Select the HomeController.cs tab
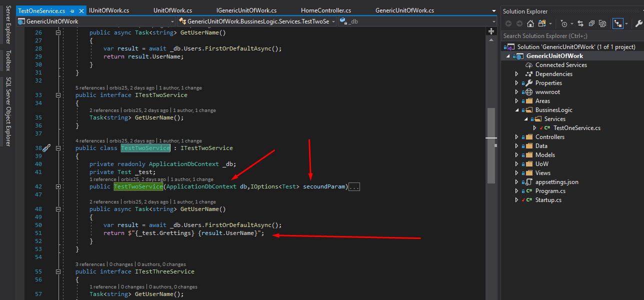The image size is (644, 300). 325,10
